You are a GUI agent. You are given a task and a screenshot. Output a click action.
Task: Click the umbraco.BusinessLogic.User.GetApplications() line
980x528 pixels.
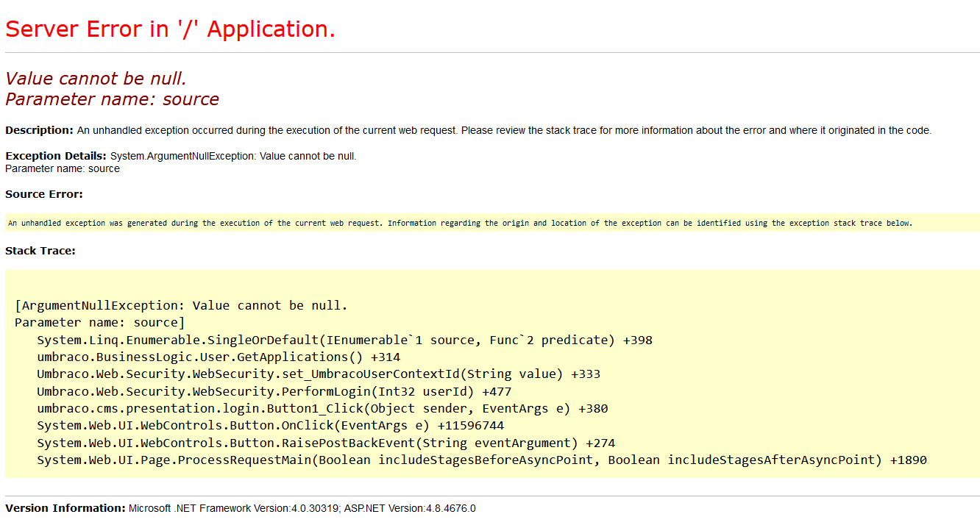[219, 357]
